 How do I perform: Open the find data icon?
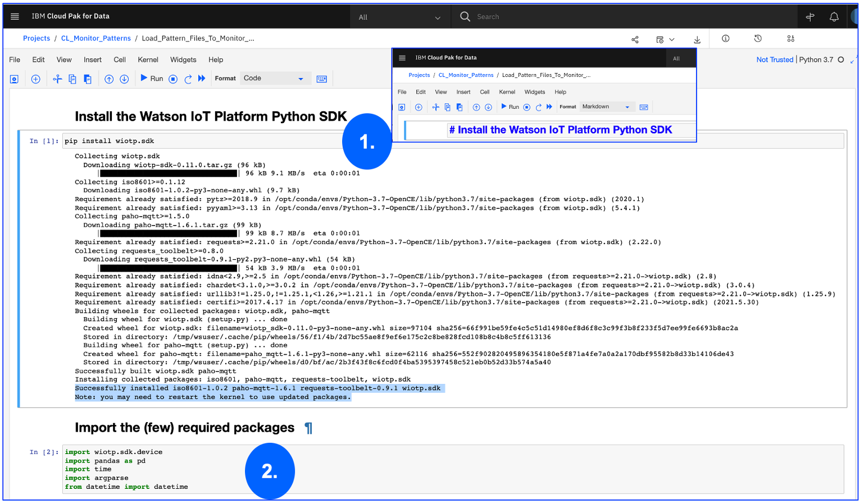coord(791,38)
